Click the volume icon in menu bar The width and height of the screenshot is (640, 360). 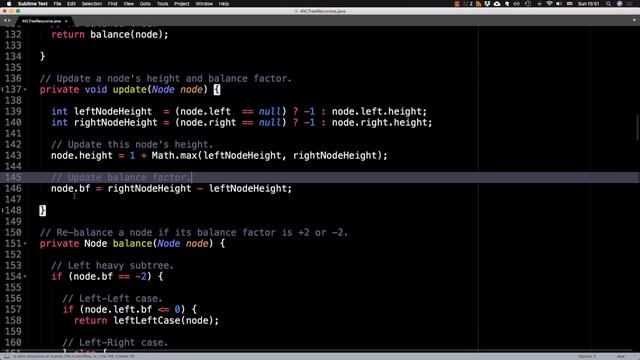tap(559, 4)
